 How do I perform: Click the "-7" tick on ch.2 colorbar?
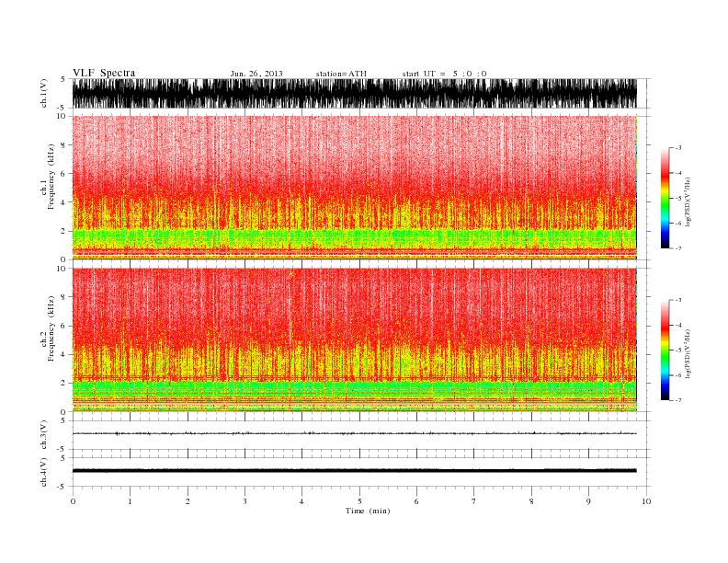pyautogui.click(x=678, y=400)
